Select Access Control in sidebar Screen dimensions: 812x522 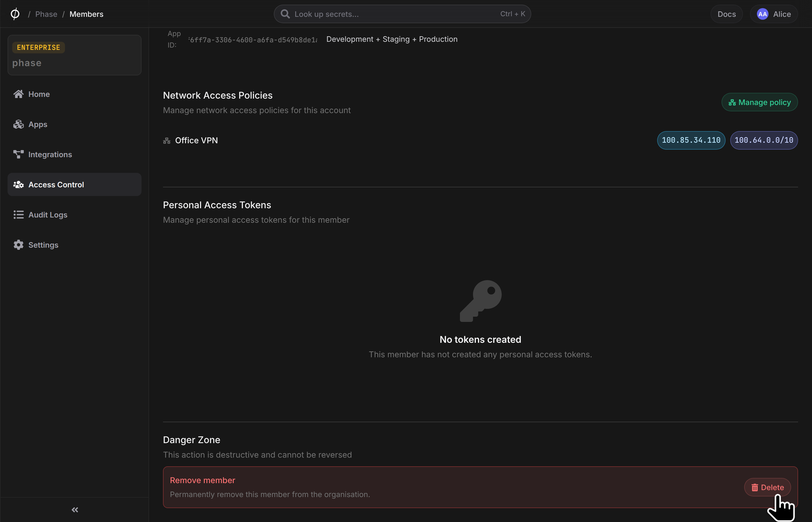point(74,184)
